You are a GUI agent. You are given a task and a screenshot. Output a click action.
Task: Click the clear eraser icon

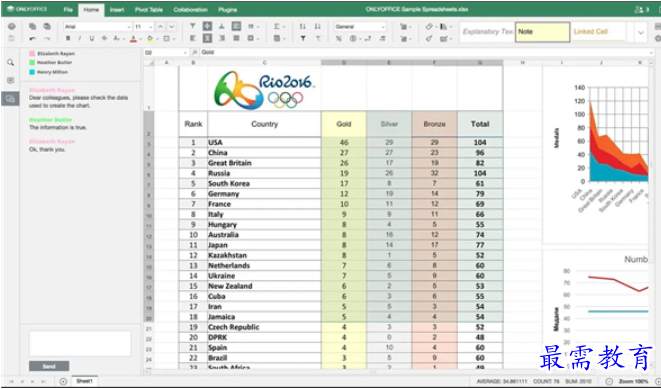pos(429,27)
